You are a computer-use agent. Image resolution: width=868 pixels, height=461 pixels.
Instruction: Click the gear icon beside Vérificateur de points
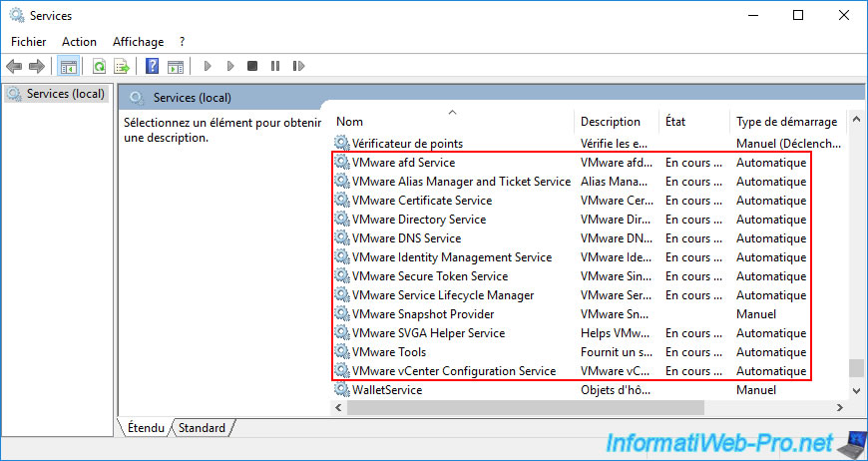pyautogui.click(x=342, y=144)
